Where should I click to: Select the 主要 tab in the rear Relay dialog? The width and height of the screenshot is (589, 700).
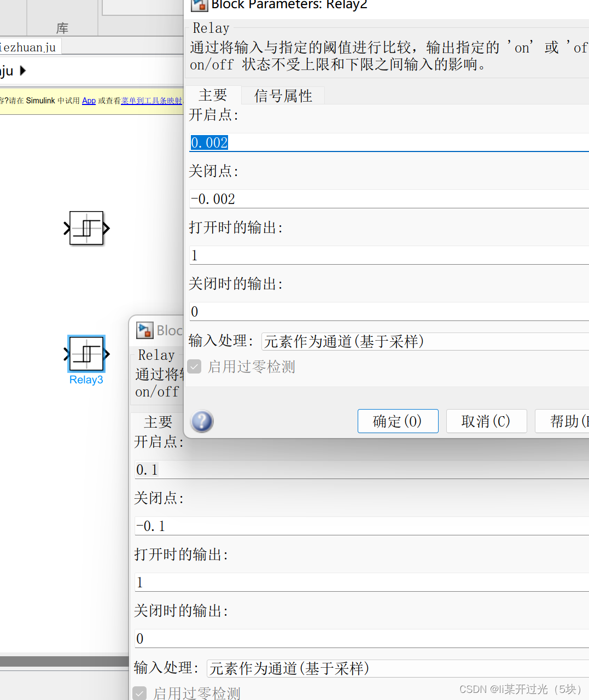(158, 422)
